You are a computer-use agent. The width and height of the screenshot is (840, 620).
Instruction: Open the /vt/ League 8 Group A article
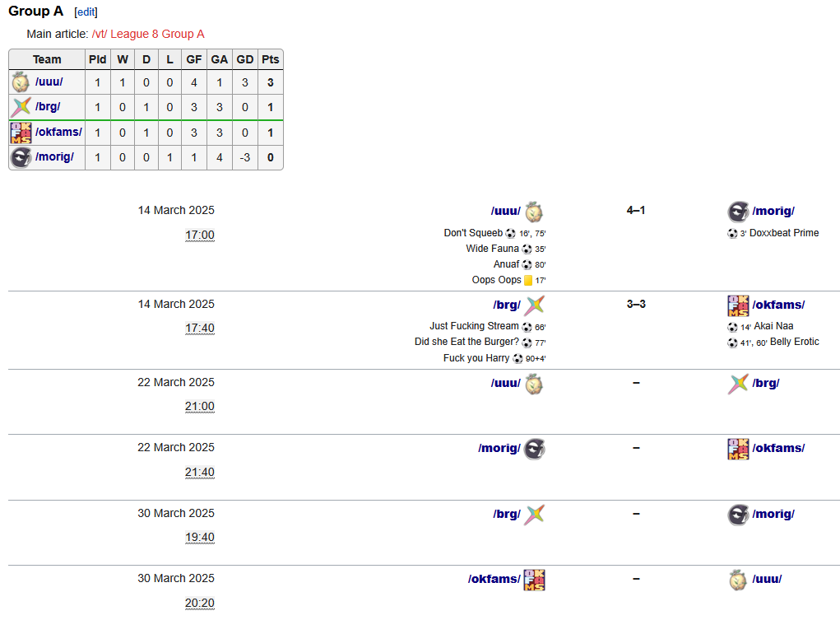tap(148, 34)
